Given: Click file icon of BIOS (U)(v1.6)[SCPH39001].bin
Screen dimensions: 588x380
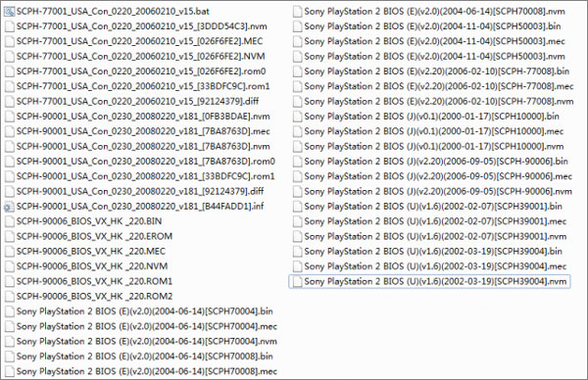Looking at the screenshot, I should click(297, 207).
